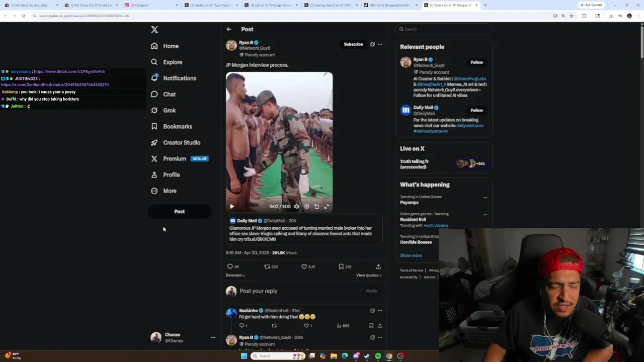This screenshot has height=362, width=644.
Task: Repost the main post
Action: click(267, 266)
